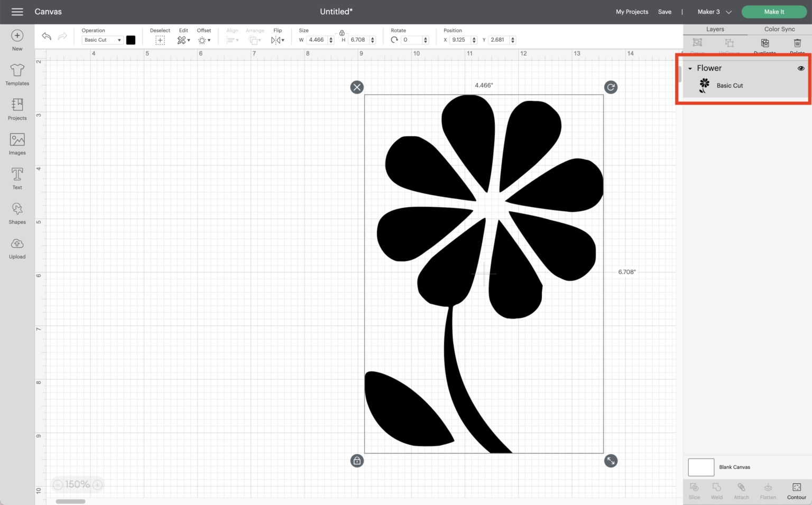Select the Shapes tool in the sidebar
The height and width of the screenshot is (505, 812).
point(17,213)
